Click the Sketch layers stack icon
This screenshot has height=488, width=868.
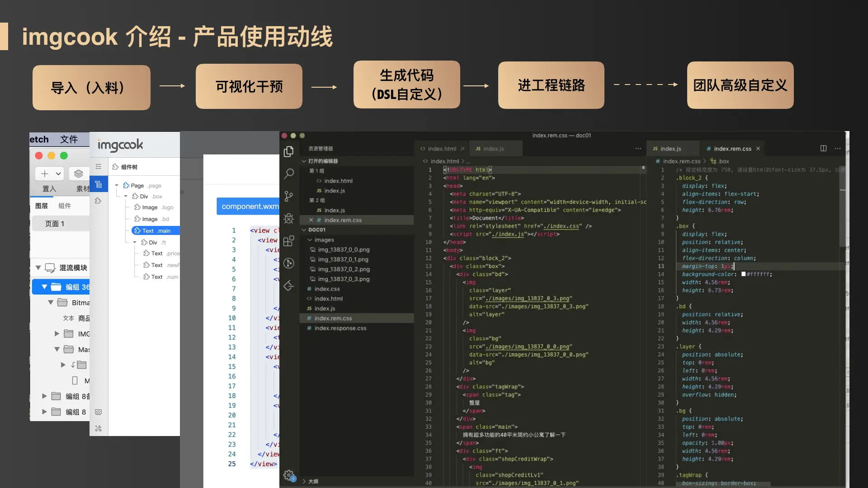78,174
